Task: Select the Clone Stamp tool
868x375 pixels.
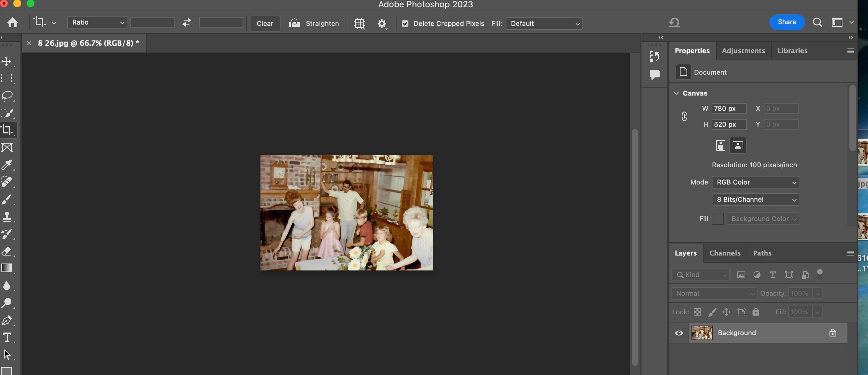Action: (7, 216)
